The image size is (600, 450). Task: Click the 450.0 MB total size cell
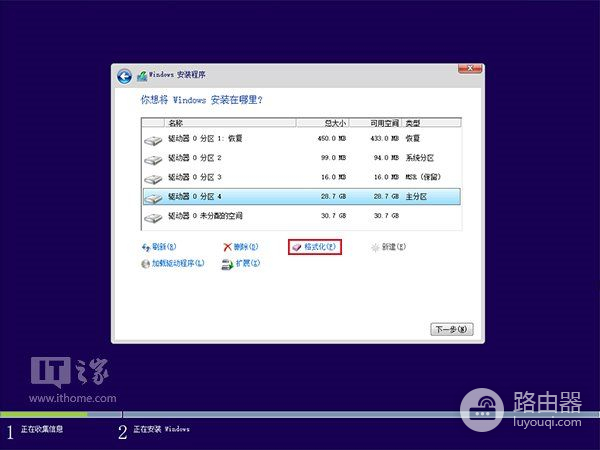point(332,139)
